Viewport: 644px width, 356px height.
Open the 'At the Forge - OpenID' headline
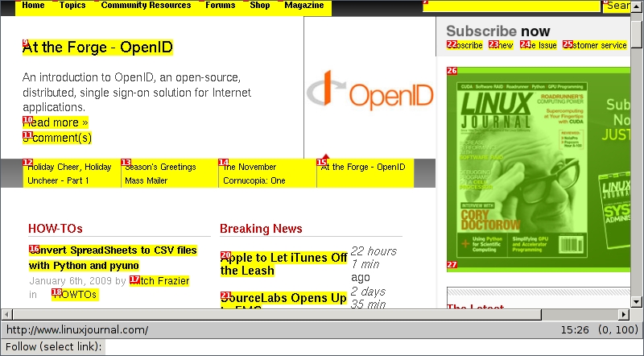97,48
